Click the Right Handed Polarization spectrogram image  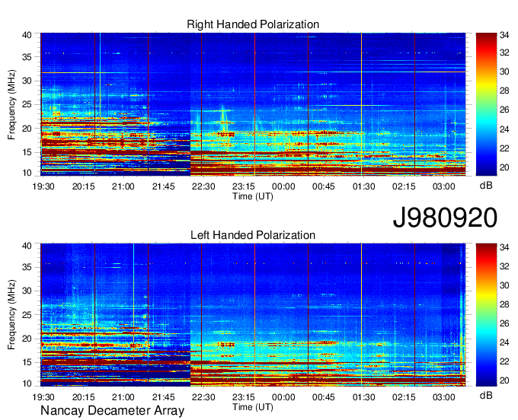coord(253,104)
